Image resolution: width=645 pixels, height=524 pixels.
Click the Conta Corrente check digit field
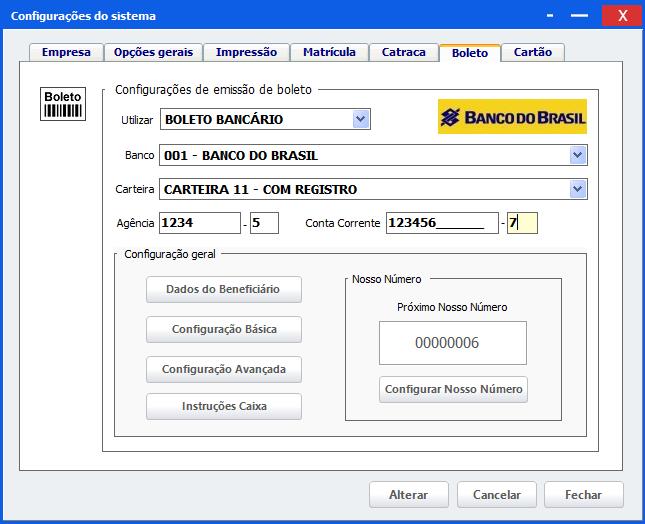coord(522,223)
